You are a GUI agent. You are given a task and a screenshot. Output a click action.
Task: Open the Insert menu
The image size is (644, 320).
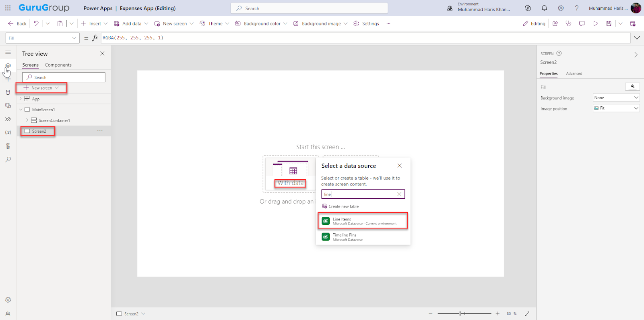click(x=94, y=23)
